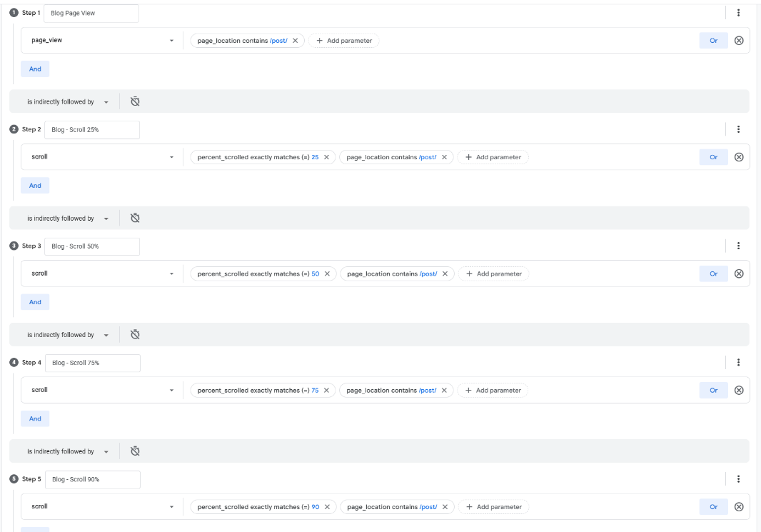This screenshot has height=532, width=761.
Task: Remove the scroll condition in Step 2
Action: pos(739,157)
